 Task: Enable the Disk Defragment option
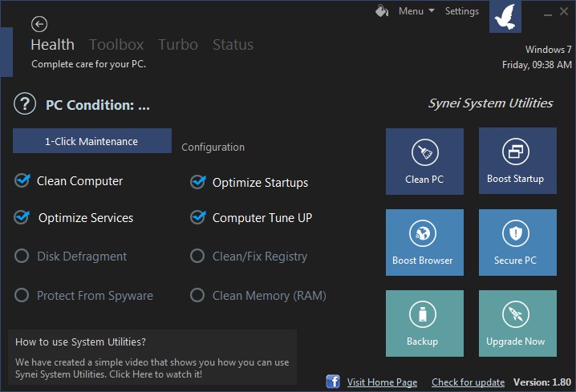click(22, 257)
